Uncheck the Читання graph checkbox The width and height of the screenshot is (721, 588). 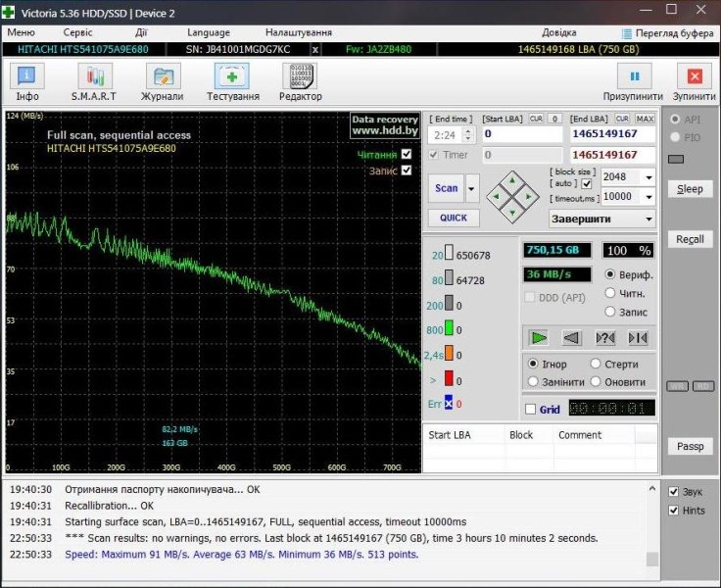point(407,154)
